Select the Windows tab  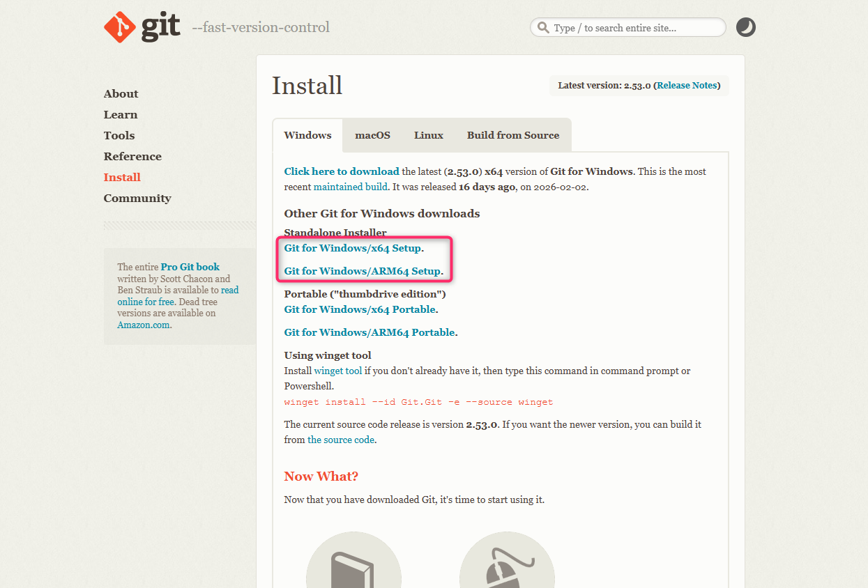tap(307, 135)
